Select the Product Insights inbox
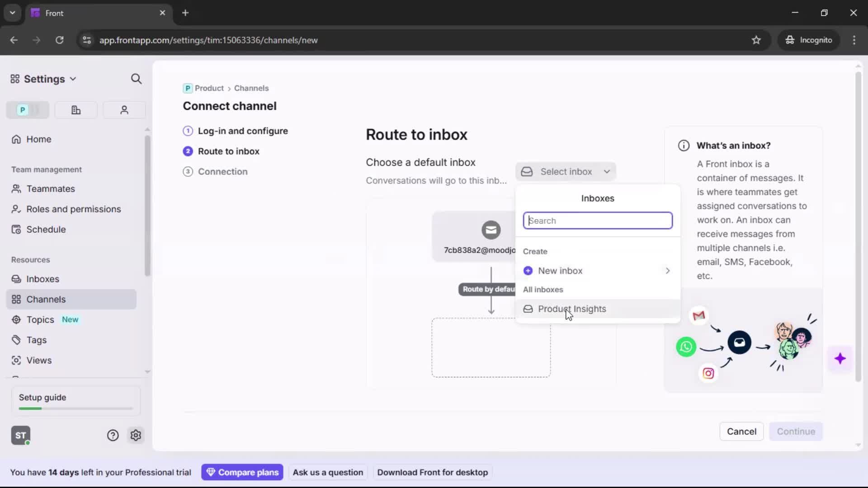This screenshot has width=868, height=488. [x=571, y=309]
